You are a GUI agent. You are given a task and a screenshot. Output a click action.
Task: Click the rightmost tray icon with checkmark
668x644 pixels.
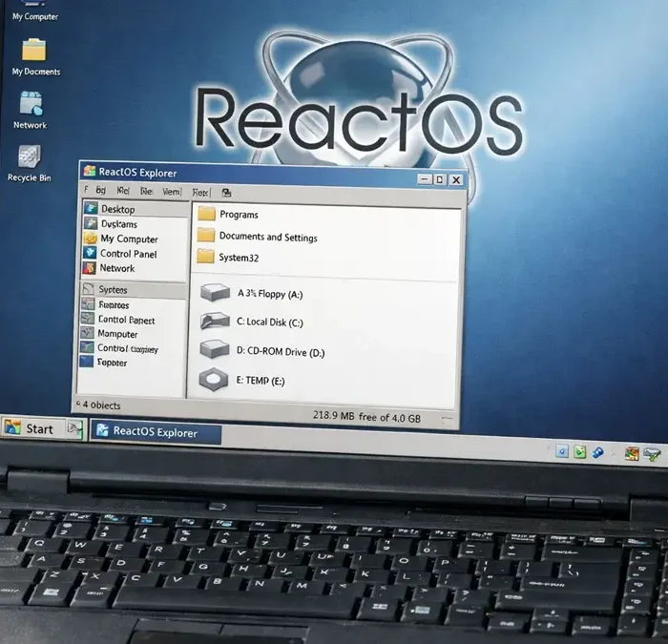(652, 454)
